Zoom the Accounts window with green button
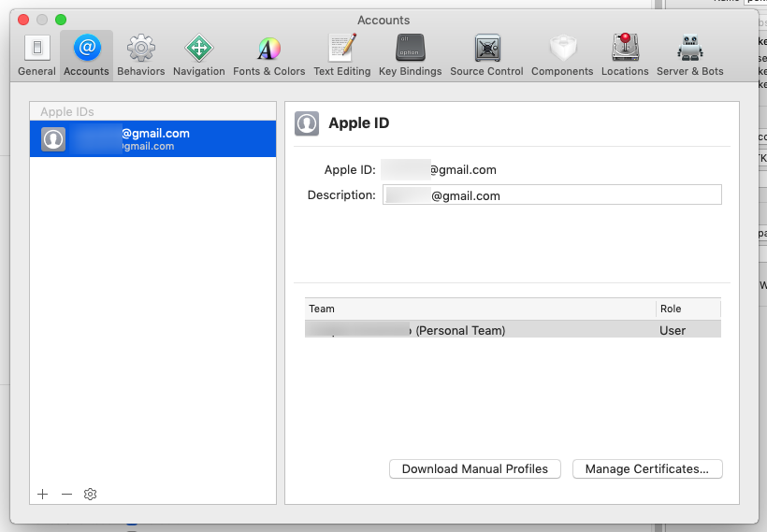This screenshot has width=767, height=532. [61, 20]
